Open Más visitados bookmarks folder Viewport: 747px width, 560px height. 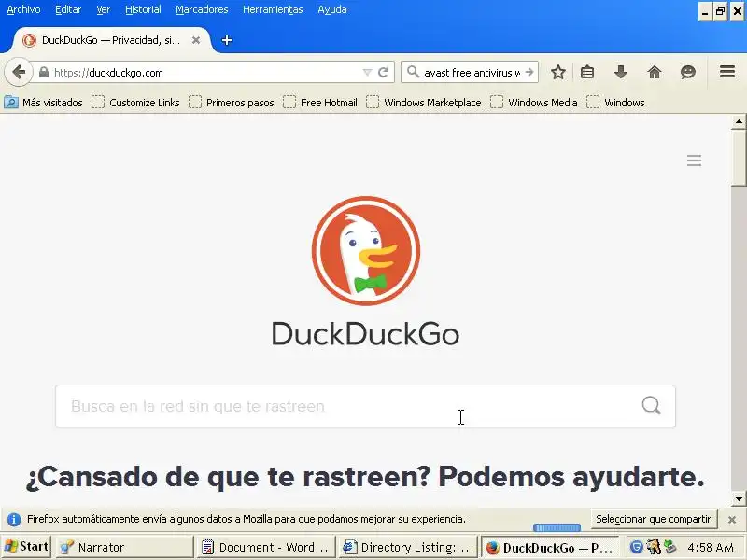(43, 103)
